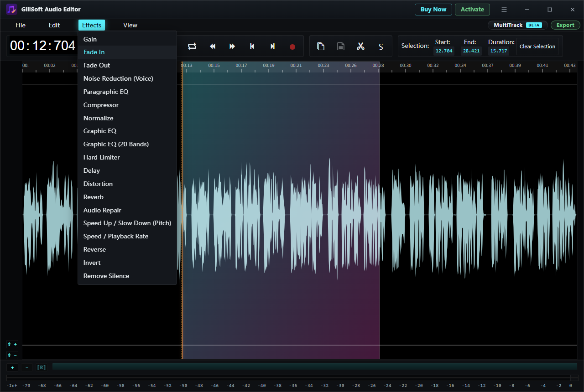The image size is (584, 392).
Task: Open the Edit menu
Action: pyautogui.click(x=54, y=25)
